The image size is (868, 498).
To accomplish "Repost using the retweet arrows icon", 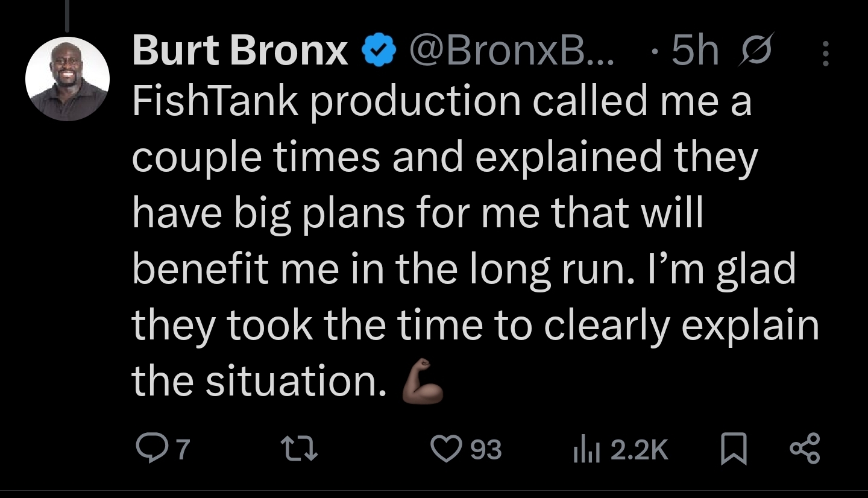I will [x=300, y=450].
